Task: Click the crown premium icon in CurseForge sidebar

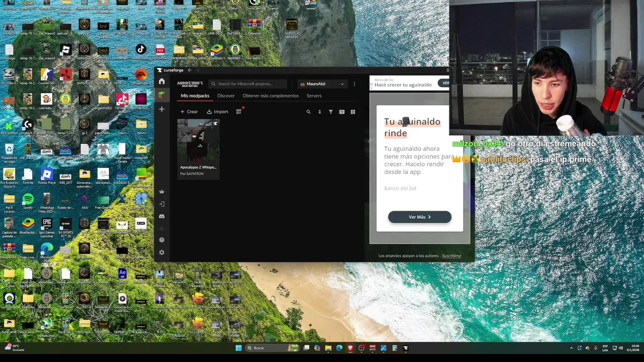Action: [x=162, y=192]
